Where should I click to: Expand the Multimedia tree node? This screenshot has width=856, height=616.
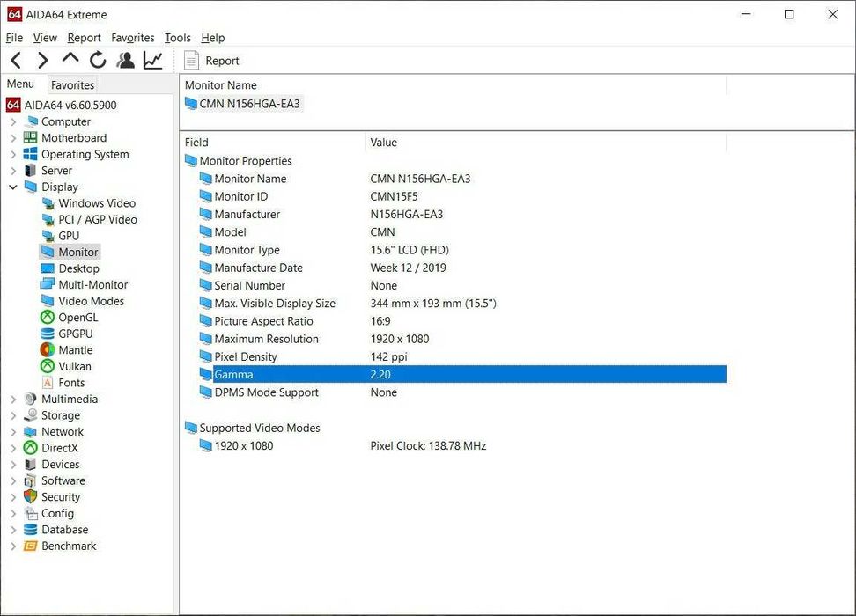tap(13, 400)
